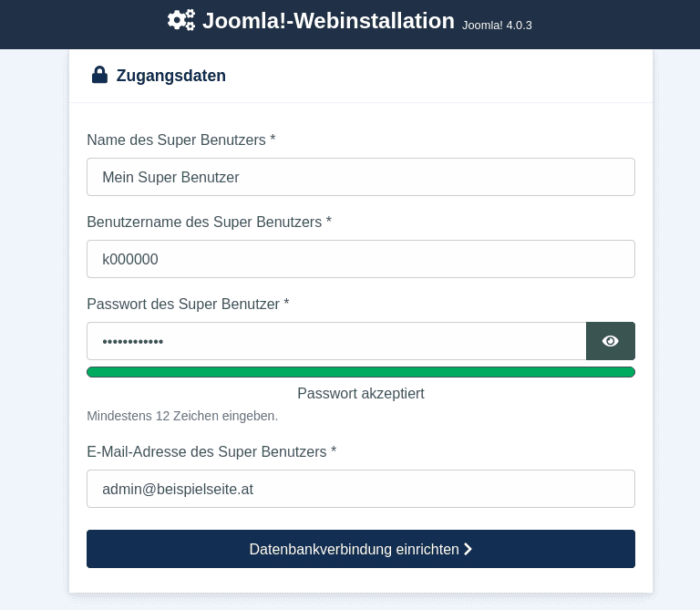Image resolution: width=700 pixels, height=610 pixels.
Task: Click the Joomla! 4.0.3 version text
Action: (x=497, y=26)
